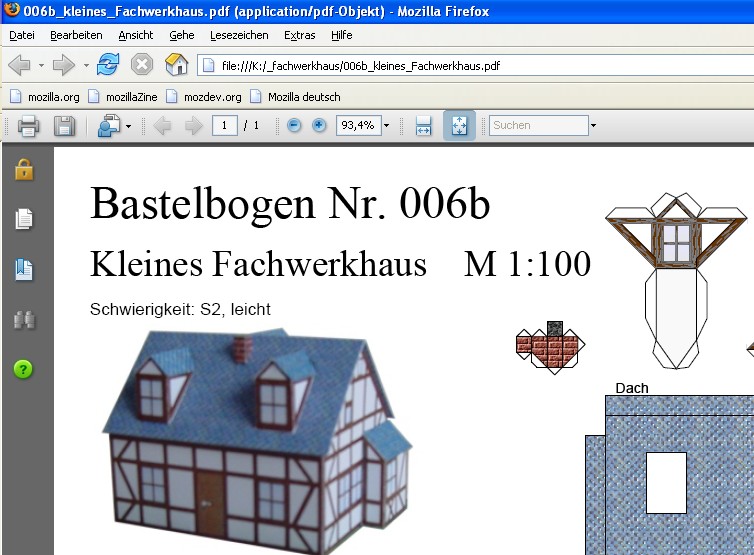Open the Suchen search options dropdown
754x555 pixels.
[x=593, y=126]
